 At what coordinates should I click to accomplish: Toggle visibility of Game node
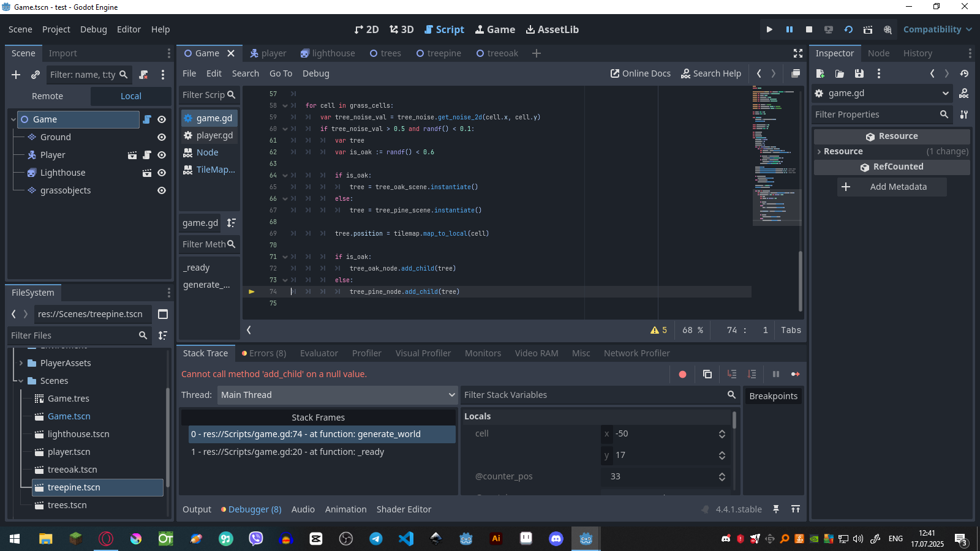click(x=162, y=119)
